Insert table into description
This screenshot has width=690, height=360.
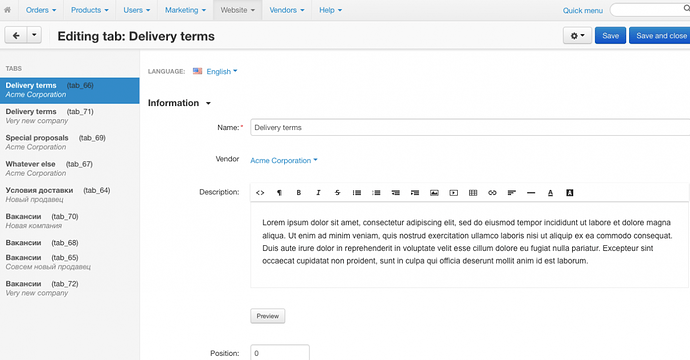pyautogui.click(x=473, y=193)
